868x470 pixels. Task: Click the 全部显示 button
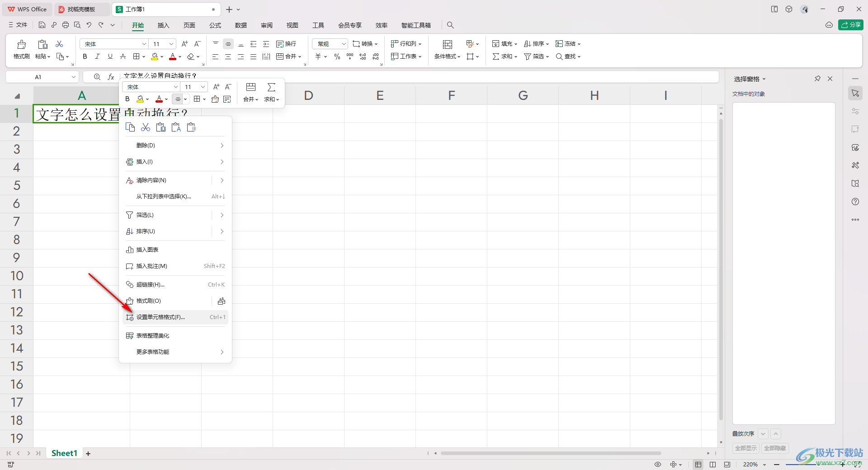pyautogui.click(x=746, y=448)
